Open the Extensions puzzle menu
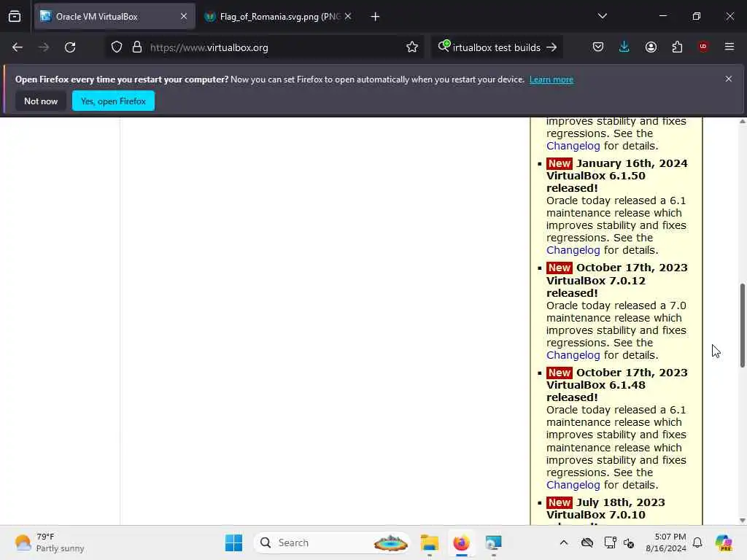Image resolution: width=747 pixels, height=560 pixels. (677, 47)
